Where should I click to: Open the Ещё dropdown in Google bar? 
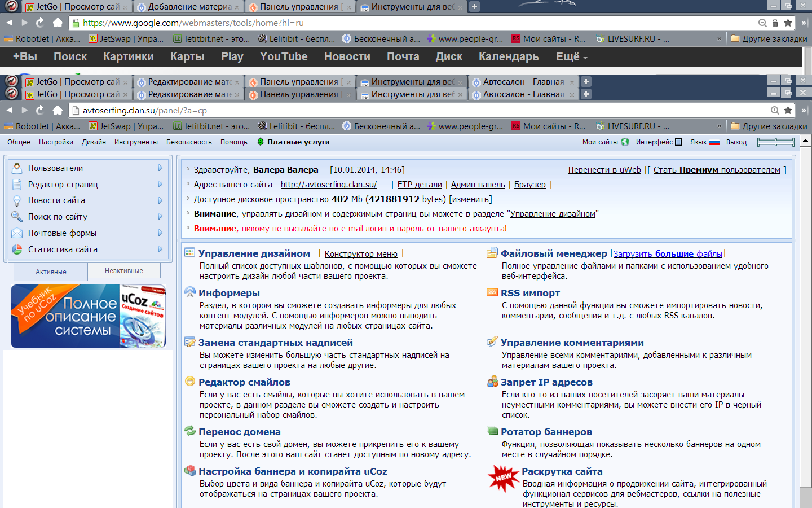(x=571, y=56)
